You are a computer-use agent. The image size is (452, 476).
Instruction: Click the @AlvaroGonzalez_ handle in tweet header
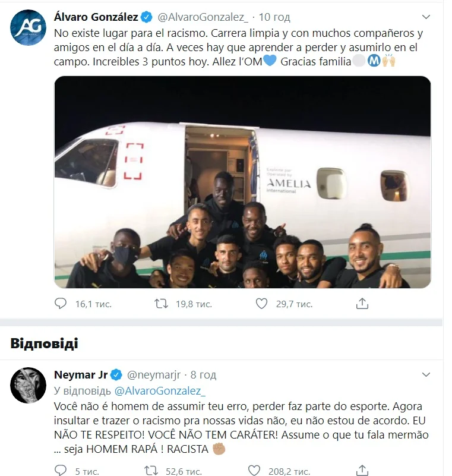click(x=204, y=17)
